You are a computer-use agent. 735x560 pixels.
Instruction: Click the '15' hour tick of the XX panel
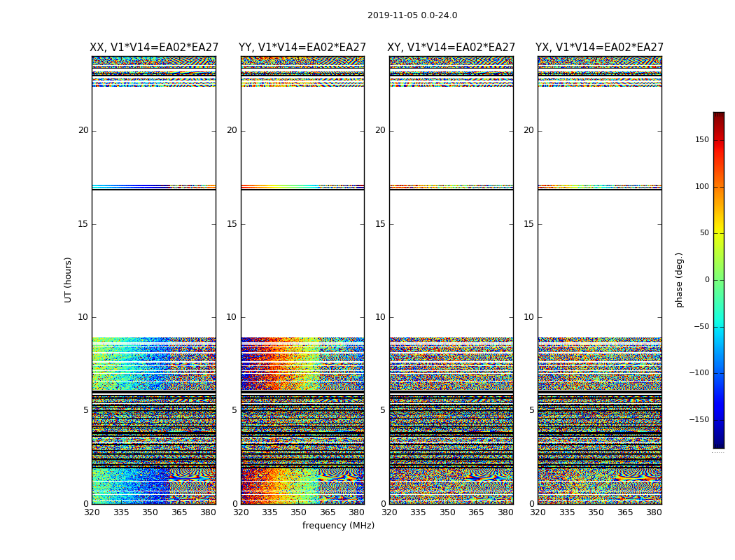click(83, 224)
